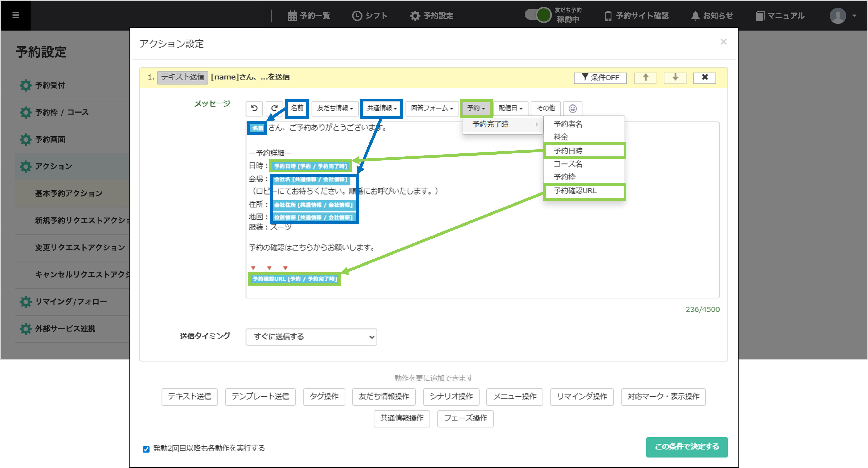This screenshot has width=868, height=468.
Task: Add a 対応マーク・表示操作 action
Action: (x=663, y=397)
